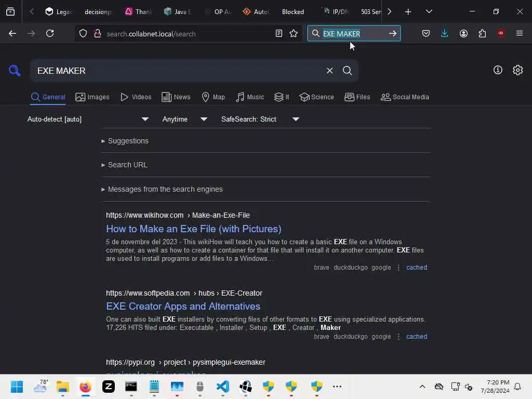Click the browser search bar field
This screenshot has height=399, width=532.
tap(353, 33)
